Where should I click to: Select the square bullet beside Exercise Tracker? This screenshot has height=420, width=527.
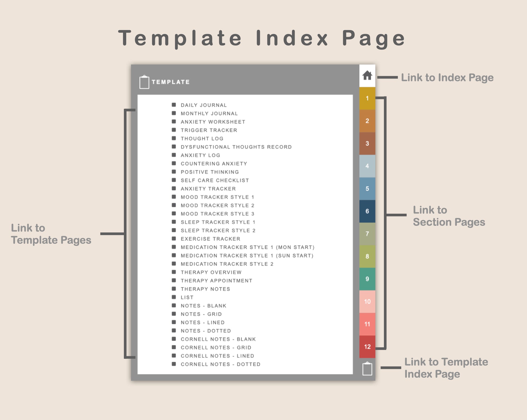pos(174,239)
